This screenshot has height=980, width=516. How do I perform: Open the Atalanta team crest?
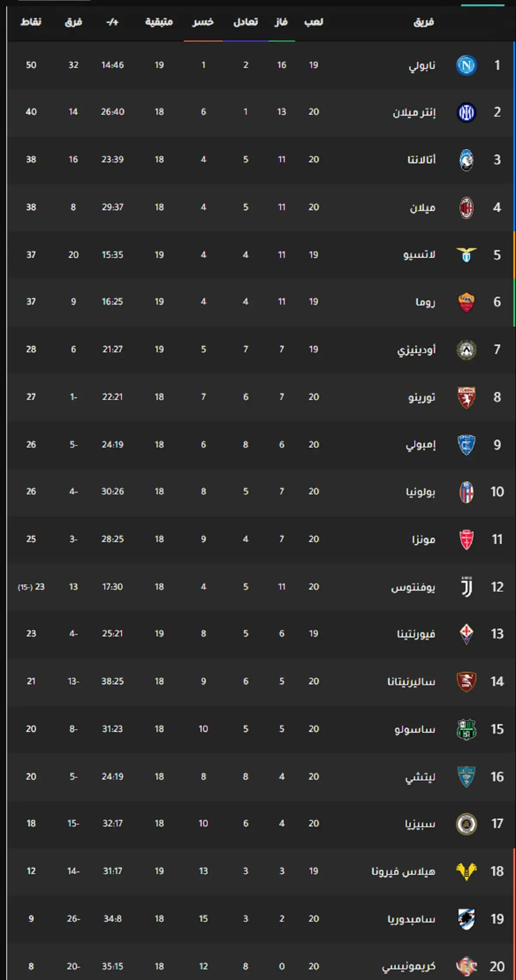(x=467, y=160)
